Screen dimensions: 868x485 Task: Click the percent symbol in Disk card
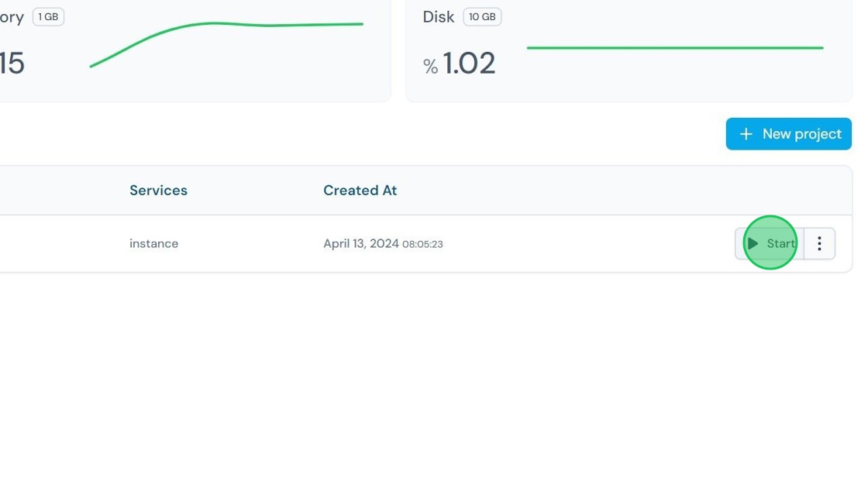(430, 67)
